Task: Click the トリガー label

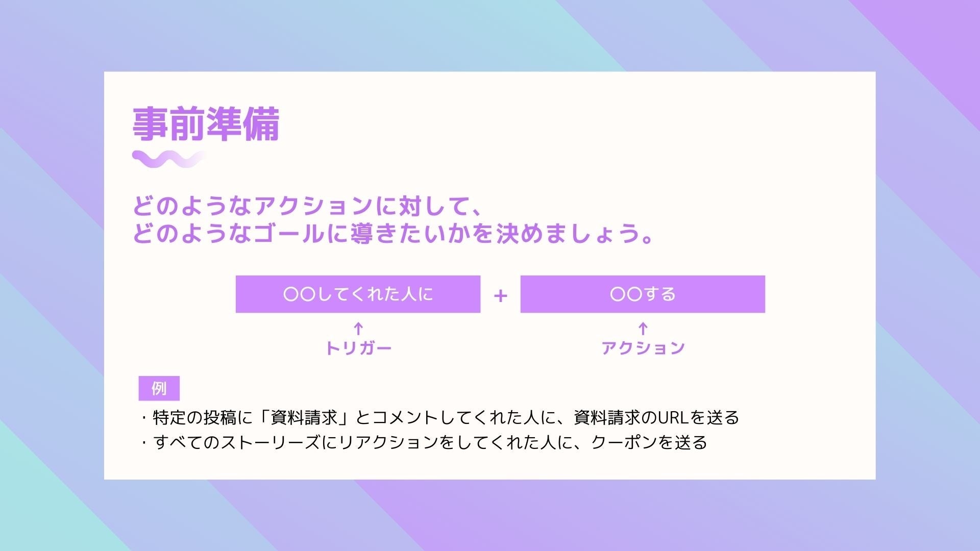Action: (358, 348)
